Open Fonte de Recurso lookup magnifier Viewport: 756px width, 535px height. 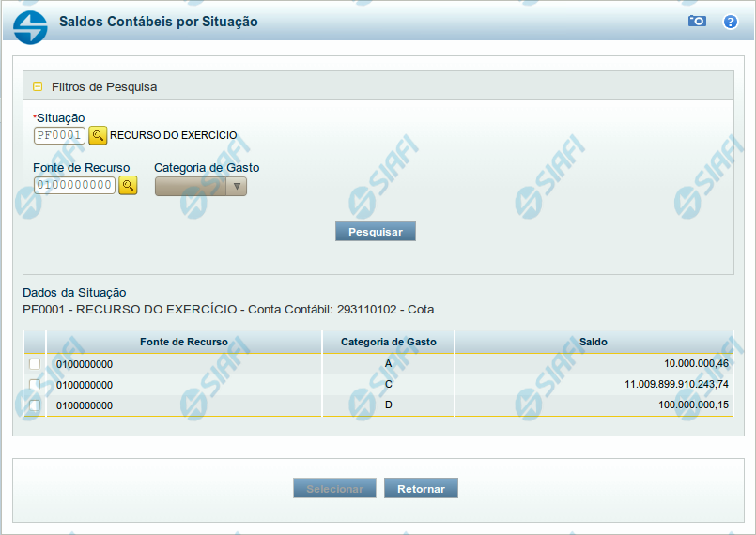128,186
